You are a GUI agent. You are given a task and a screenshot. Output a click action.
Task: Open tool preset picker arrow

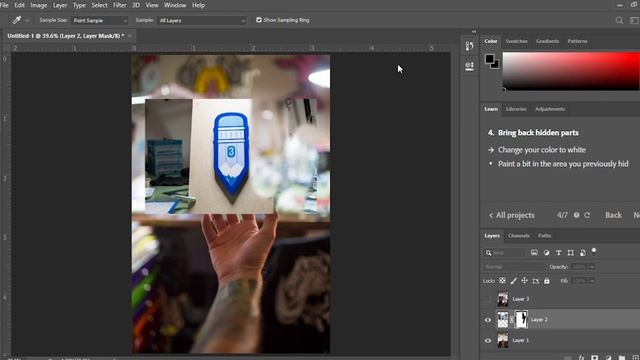coord(27,20)
